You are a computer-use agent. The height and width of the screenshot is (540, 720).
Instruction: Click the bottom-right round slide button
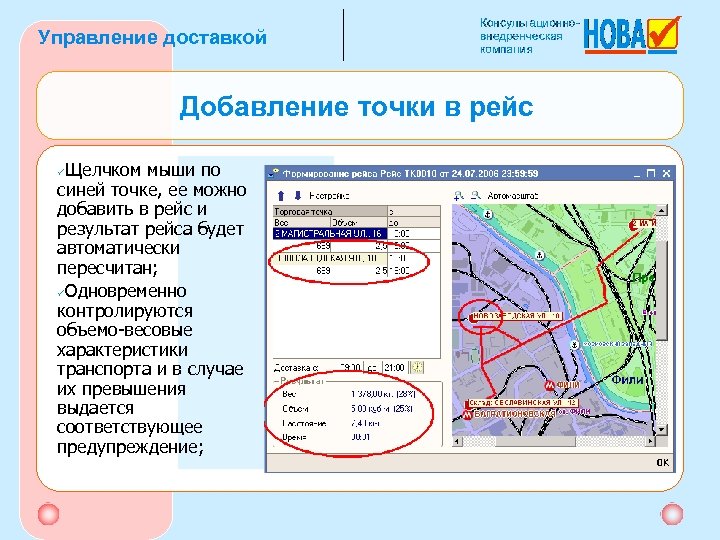pos(672,513)
